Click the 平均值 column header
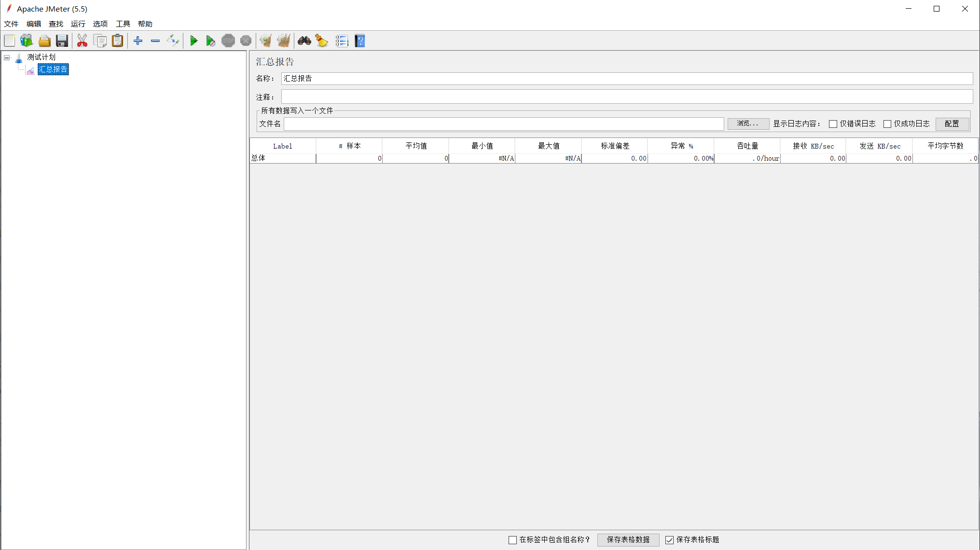This screenshot has width=980, height=550. (x=416, y=146)
